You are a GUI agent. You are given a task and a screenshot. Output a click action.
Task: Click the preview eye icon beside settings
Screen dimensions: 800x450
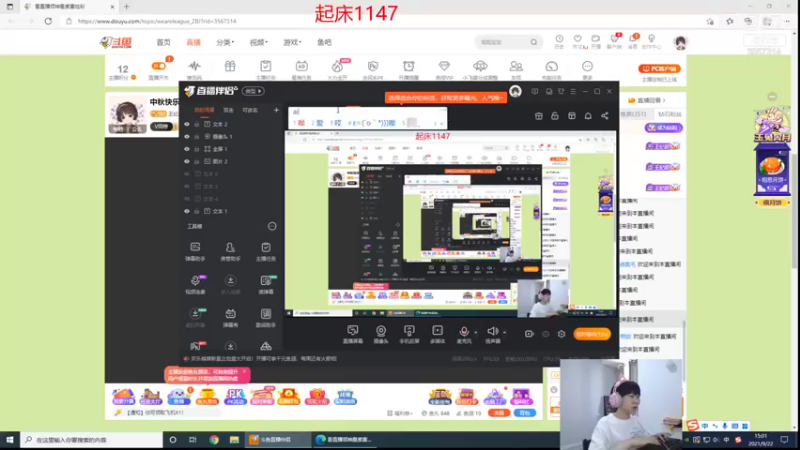[545, 334]
